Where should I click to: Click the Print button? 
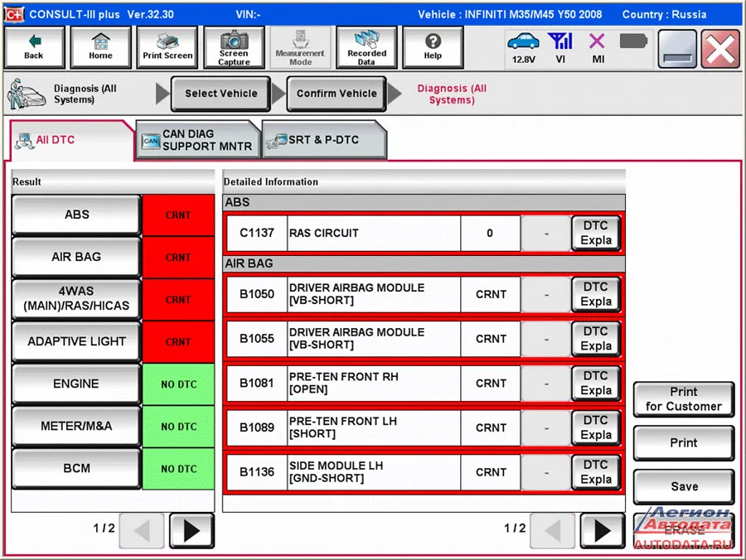click(x=684, y=443)
